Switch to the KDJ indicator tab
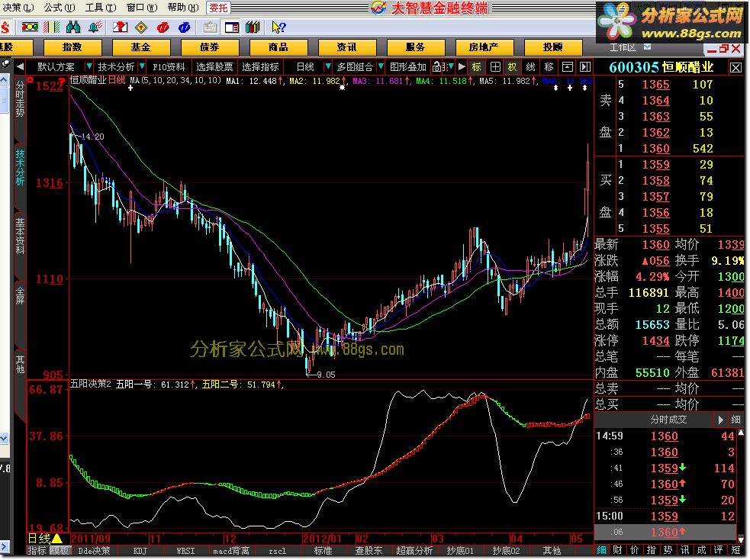Viewport: 750px width, 560px height. (140, 551)
